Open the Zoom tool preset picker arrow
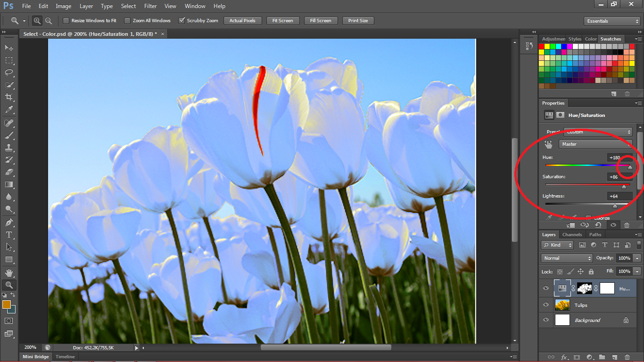 click(x=24, y=21)
